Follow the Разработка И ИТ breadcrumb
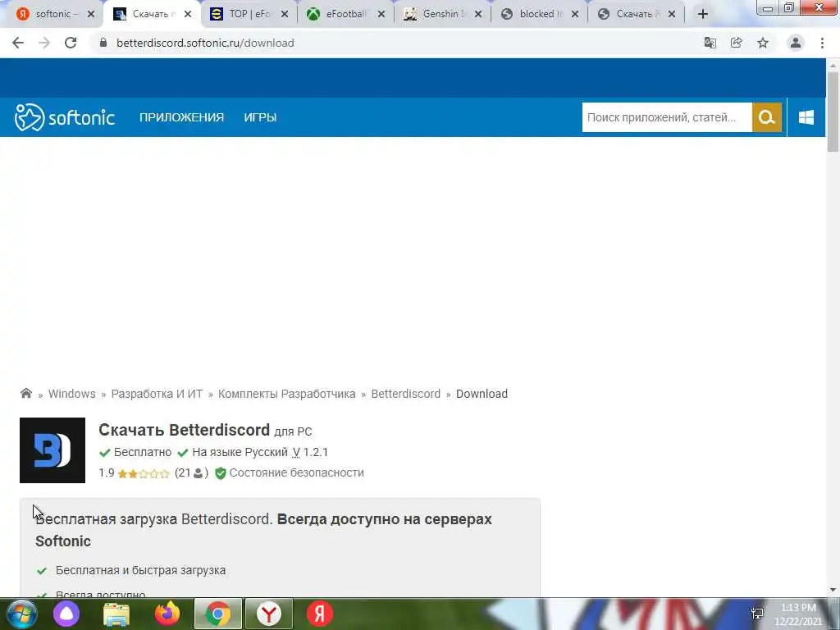The width and height of the screenshot is (840, 630). pyautogui.click(x=157, y=394)
